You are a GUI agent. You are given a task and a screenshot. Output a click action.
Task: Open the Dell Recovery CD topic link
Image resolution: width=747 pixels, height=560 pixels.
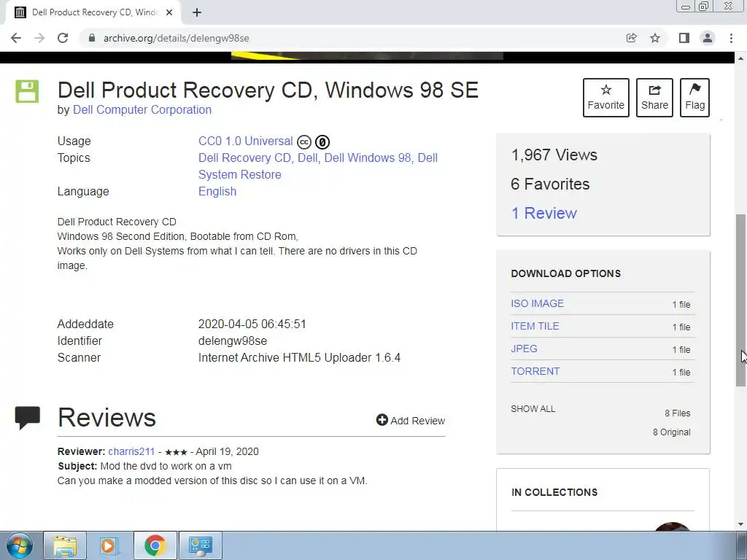pyautogui.click(x=244, y=157)
